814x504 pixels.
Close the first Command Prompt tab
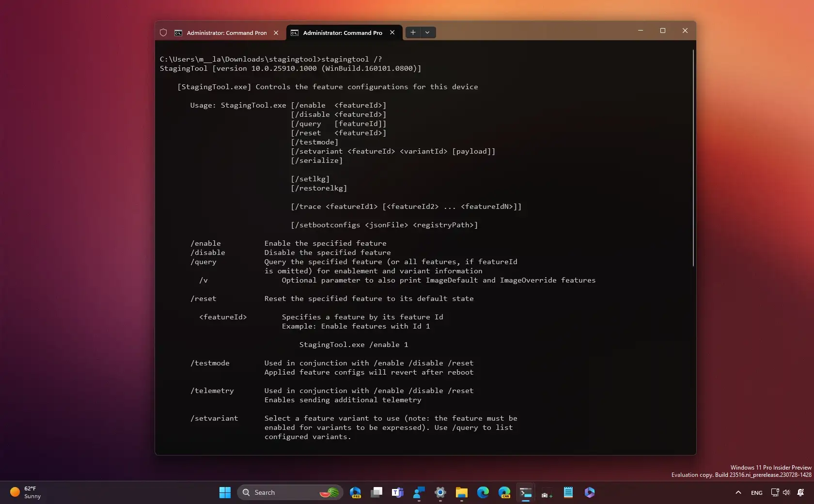[276, 33]
